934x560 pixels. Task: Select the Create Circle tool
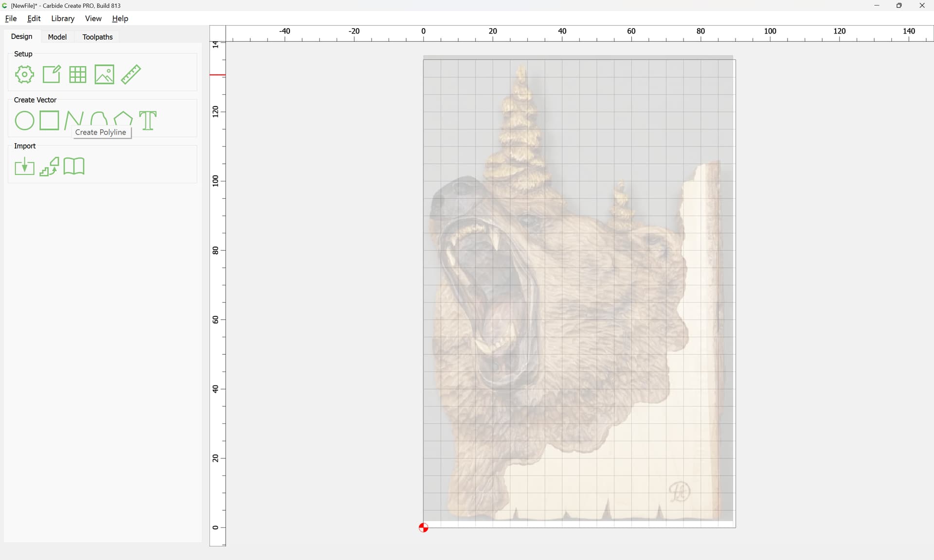click(x=24, y=121)
